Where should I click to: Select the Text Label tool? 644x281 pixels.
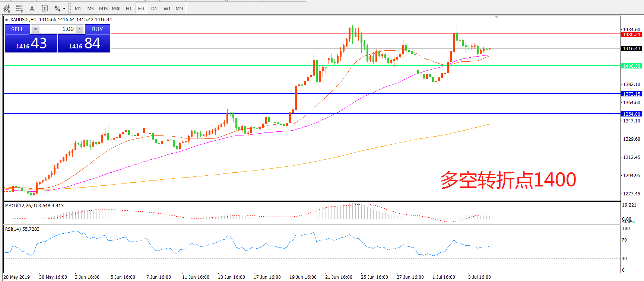[x=44, y=8]
